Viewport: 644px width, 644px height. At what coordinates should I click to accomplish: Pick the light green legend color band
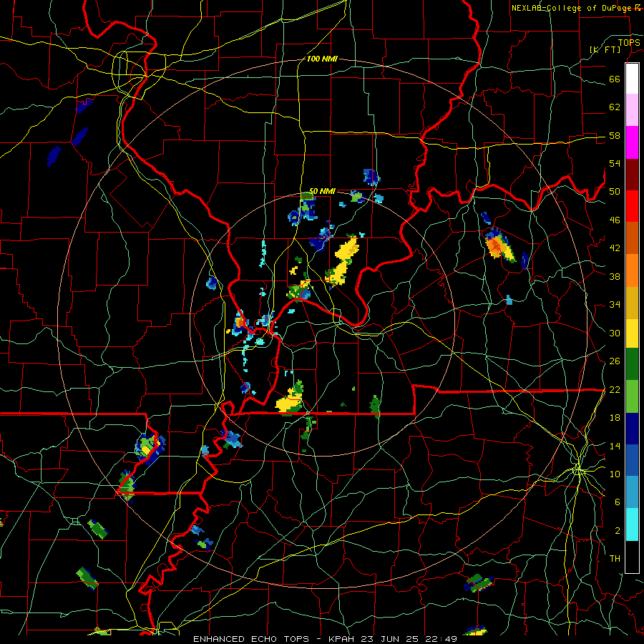[x=632, y=396]
